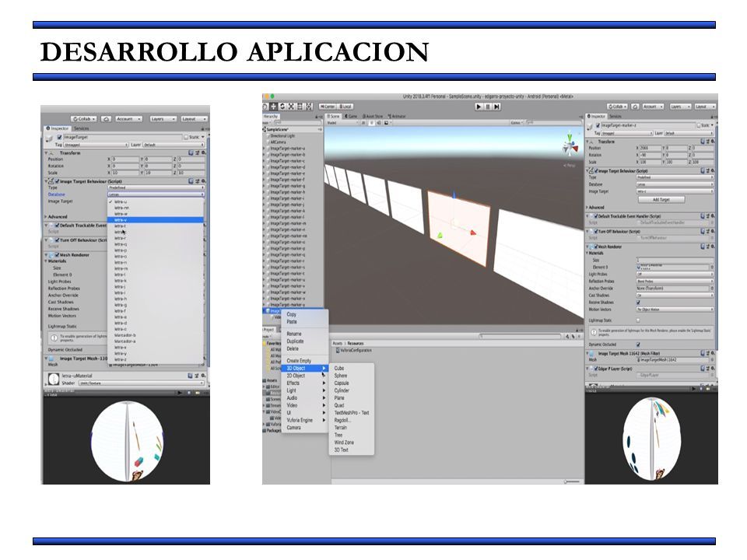
Task: Select the combined Transform tool in Unity's toolbar
Action: point(309,107)
